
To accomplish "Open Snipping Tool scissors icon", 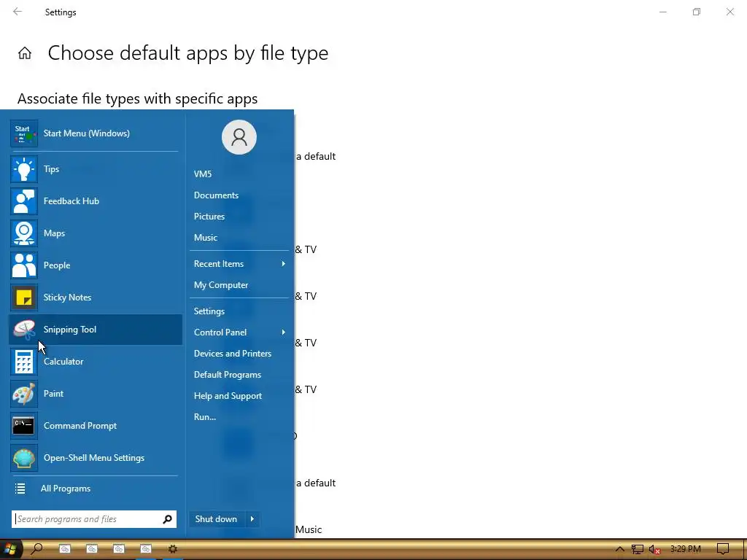I will coord(24,330).
